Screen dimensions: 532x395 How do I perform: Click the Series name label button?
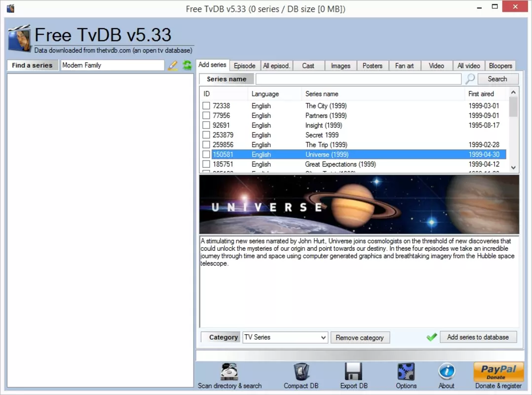(x=227, y=79)
